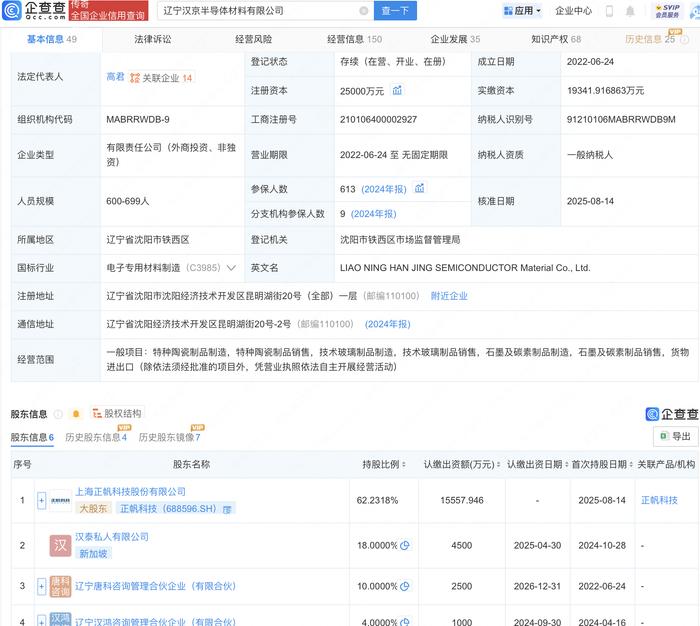Click pie icon beside 18.0000%
The width and height of the screenshot is (700, 626).
coord(404,545)
